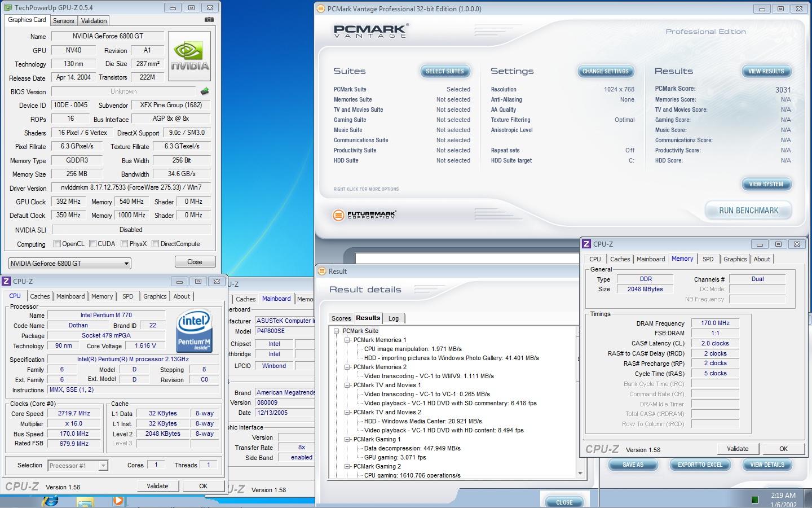The image size is (812, 508).
Task: Click the PCMark Score value 3031
Action: tap(783, 90)
